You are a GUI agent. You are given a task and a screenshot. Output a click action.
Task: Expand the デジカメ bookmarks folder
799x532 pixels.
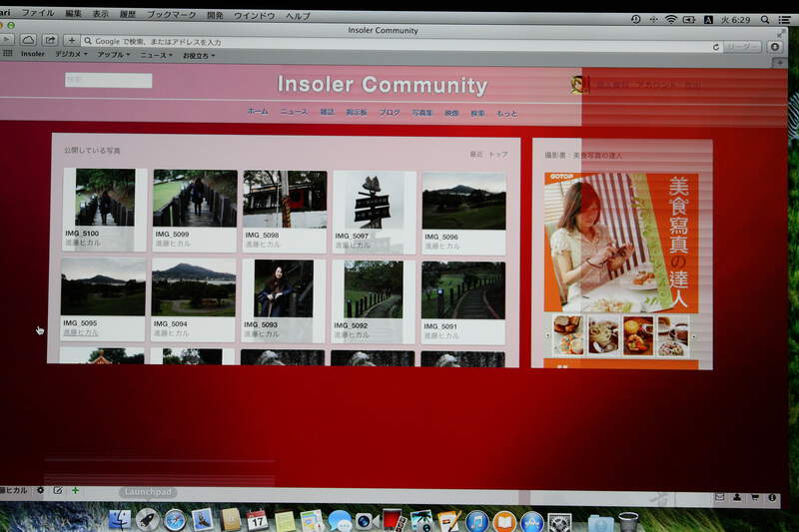[x=70, y=54]
